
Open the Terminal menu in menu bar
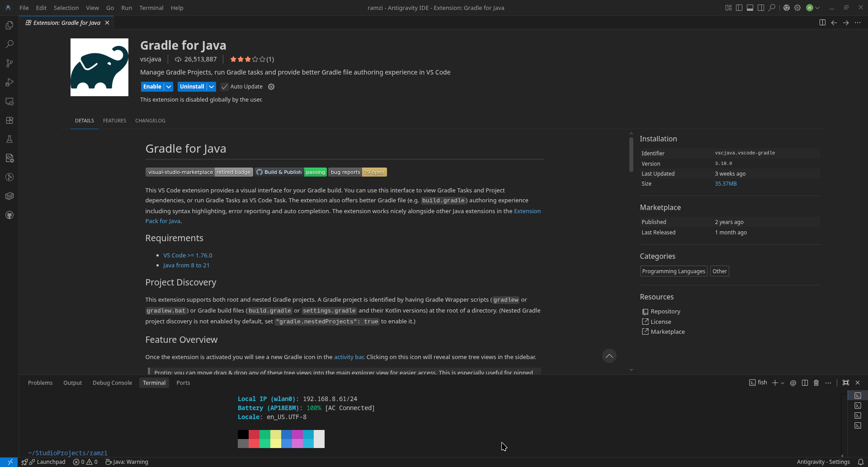(x=151, y=8)
